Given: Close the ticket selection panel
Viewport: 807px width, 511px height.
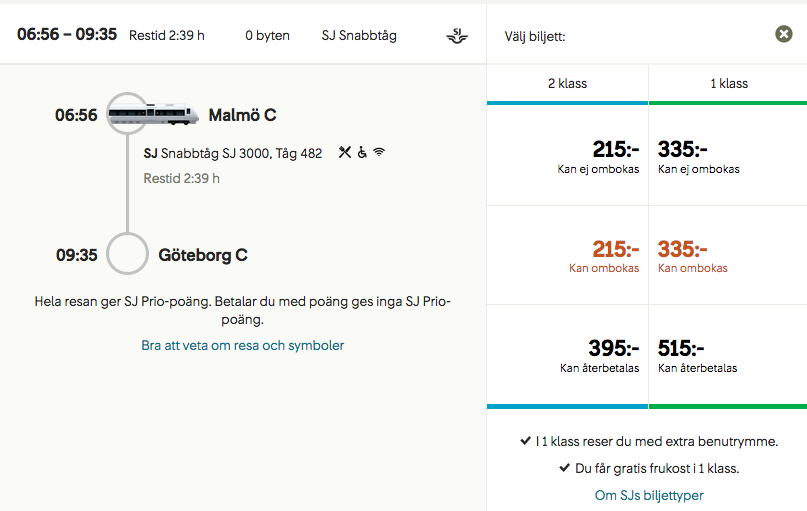Looking at the screenshot, I should 784,34.
